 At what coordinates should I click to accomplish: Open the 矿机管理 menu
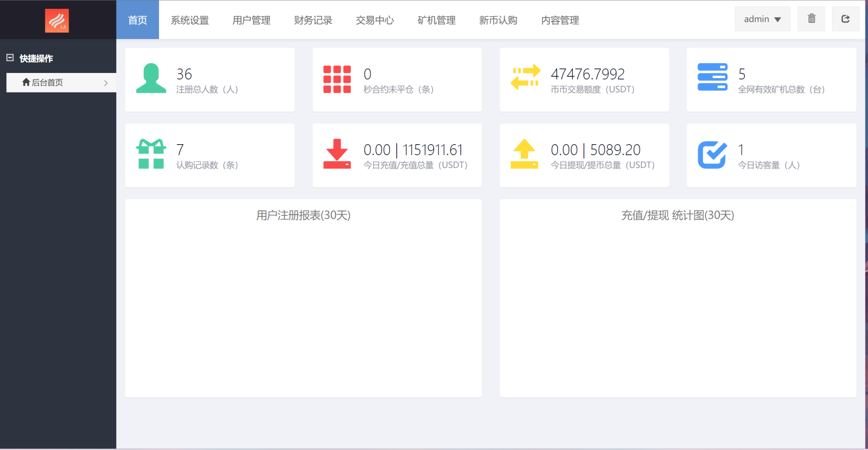(436, 20)
